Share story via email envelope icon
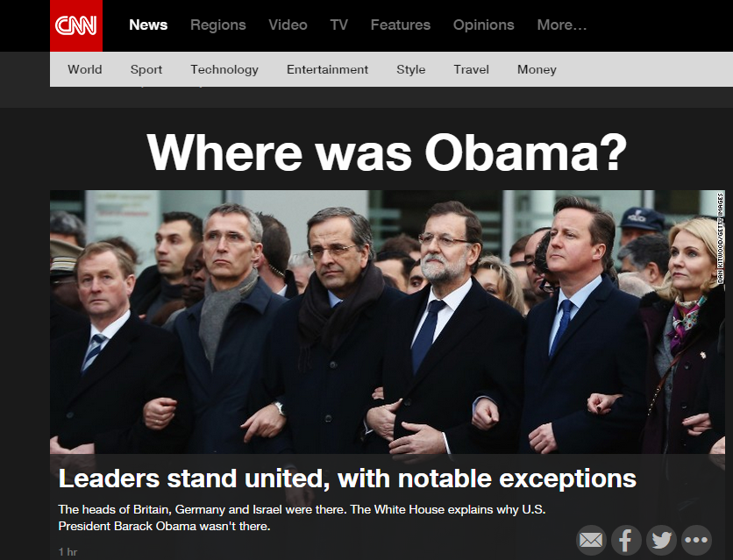733x560 pixels. [591, 541]
